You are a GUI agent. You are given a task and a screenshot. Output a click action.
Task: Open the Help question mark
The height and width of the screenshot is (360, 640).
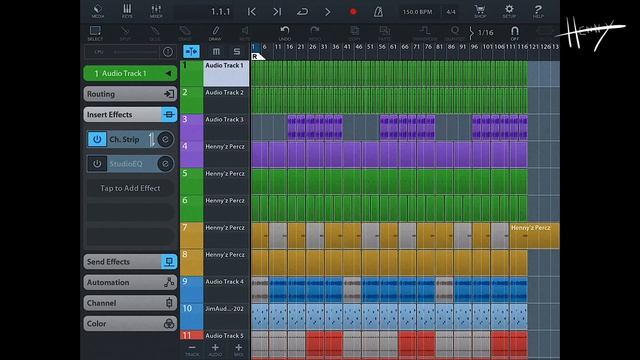tap(538, 11)
